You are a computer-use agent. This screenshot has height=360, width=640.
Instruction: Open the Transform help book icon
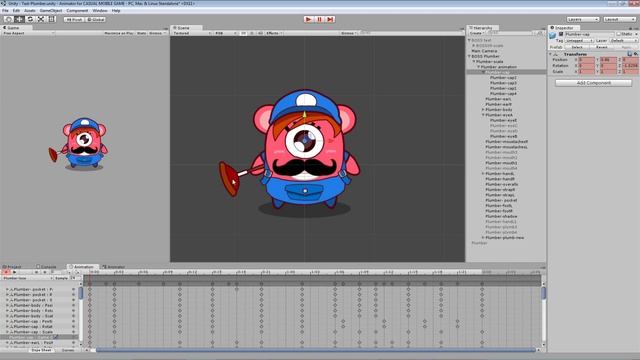pos(630,54)
